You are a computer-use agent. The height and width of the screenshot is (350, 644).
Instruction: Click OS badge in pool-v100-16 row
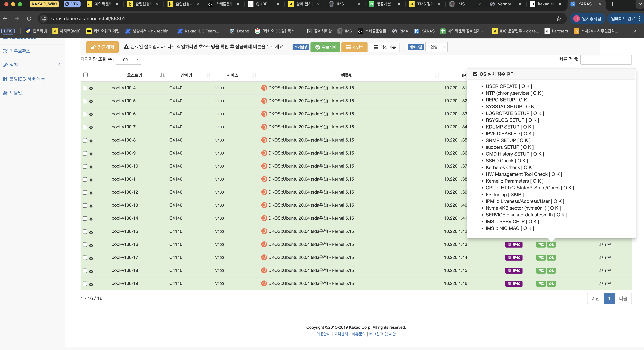tap(551, 244)
